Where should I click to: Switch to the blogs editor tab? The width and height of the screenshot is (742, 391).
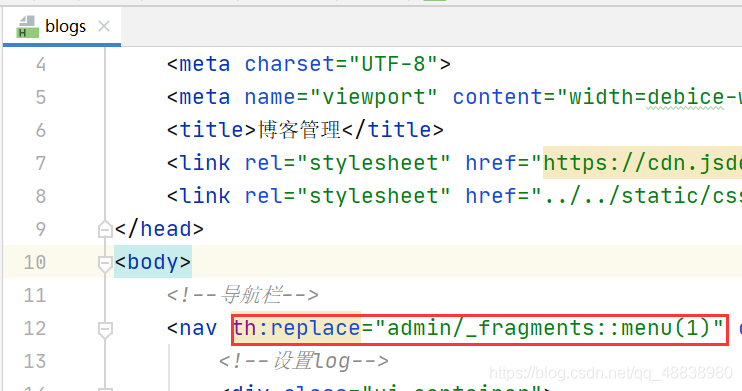point(62,27)
